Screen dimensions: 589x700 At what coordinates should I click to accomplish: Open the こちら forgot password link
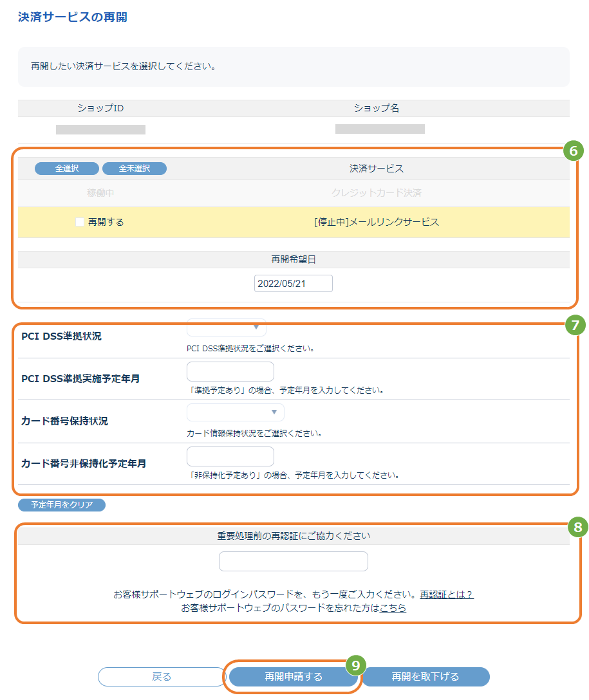tap(393, 608)
